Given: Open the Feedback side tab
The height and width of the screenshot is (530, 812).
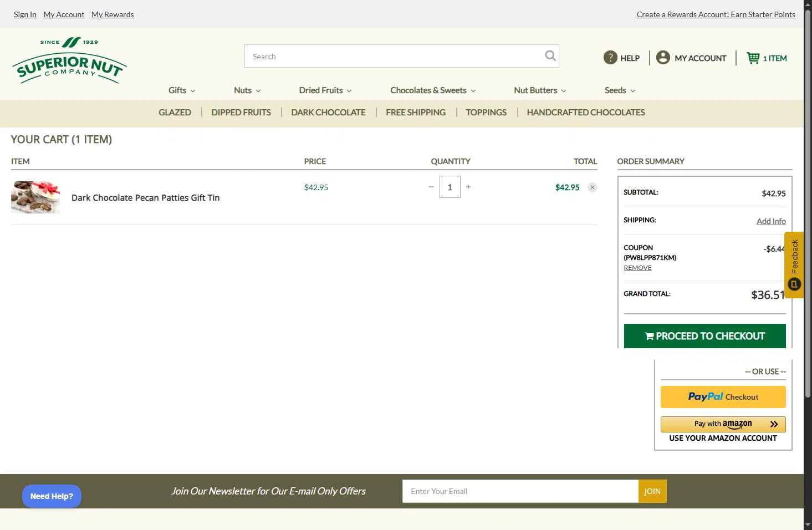Looking at the screenshot, I should 794,265.
